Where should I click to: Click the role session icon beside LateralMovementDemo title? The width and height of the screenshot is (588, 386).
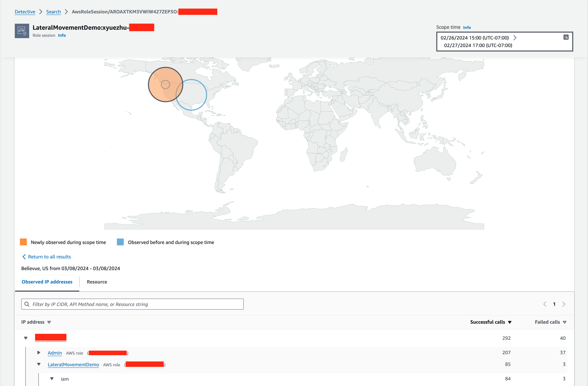(22, 31)
